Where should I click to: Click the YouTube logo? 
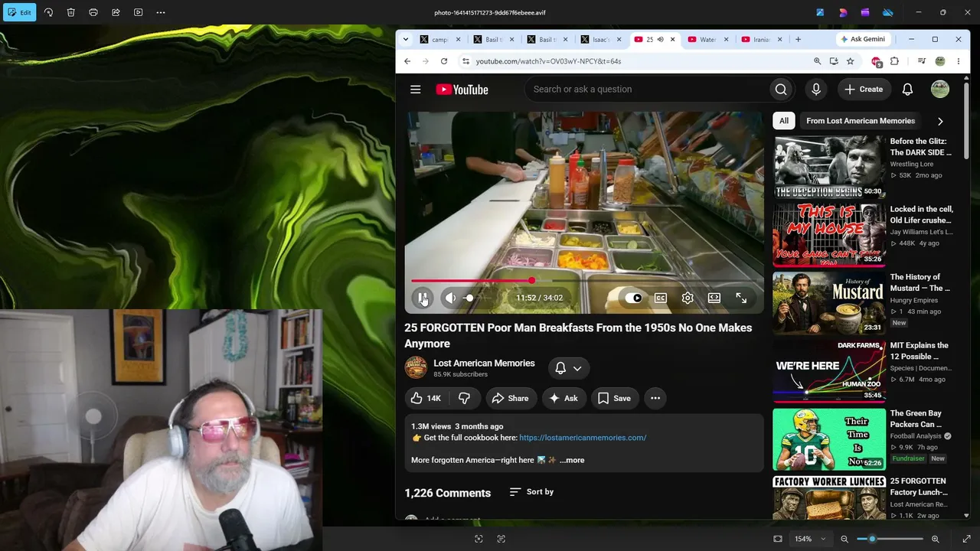pyautogui.click(x=462, y=90)
